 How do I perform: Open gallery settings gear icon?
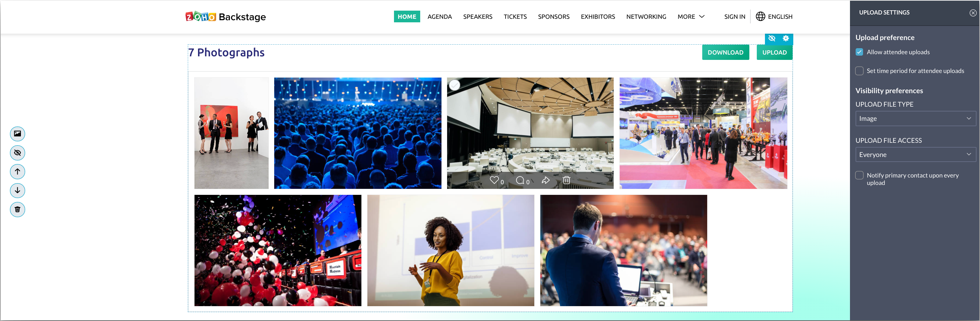tap(785, 38)
